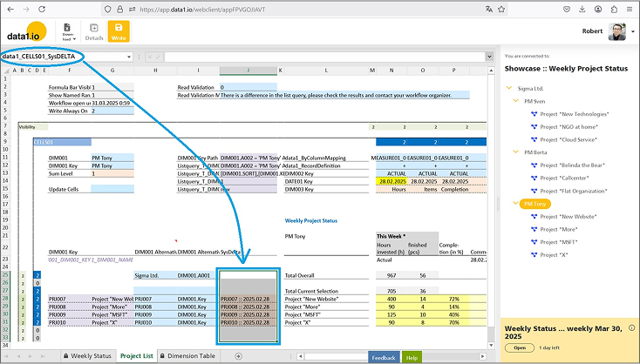The image size is (640, 364).
Task: Open Project "NGO at home" in tree
Action: click(x=569, y=127)
